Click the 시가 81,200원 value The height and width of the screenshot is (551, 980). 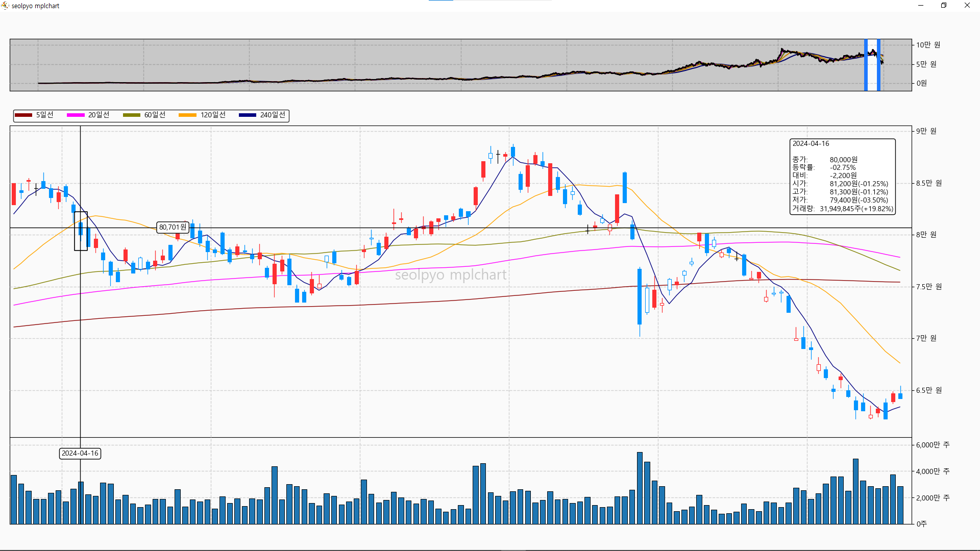859,184
